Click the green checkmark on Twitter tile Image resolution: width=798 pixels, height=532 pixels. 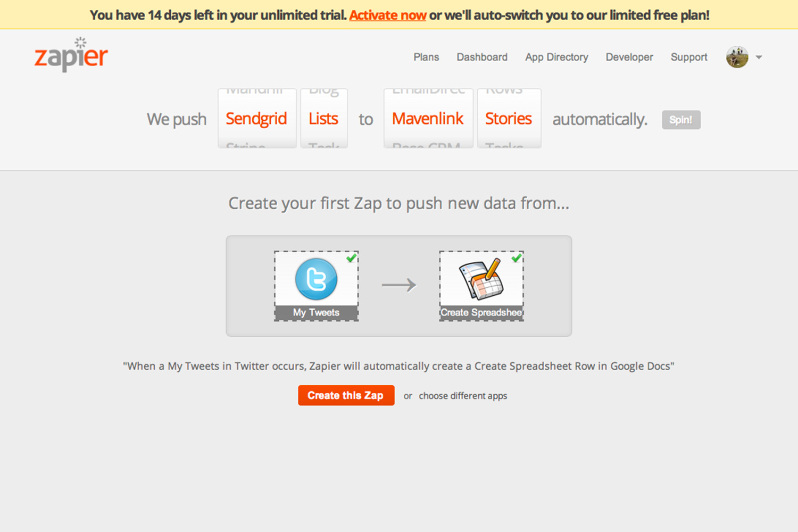[x=351, y=258]
